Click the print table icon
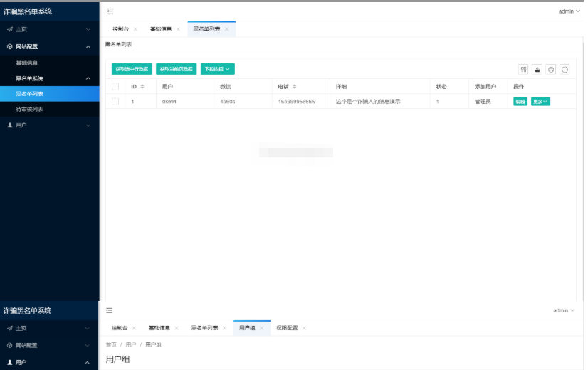The height and width of the screenshot is (370, 588). tap(551, 69)
